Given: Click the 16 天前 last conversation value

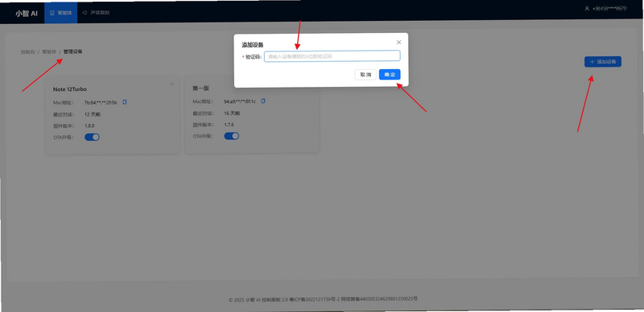Looking at the screenshot, I should pyautogui.click(x=232, y=113).
